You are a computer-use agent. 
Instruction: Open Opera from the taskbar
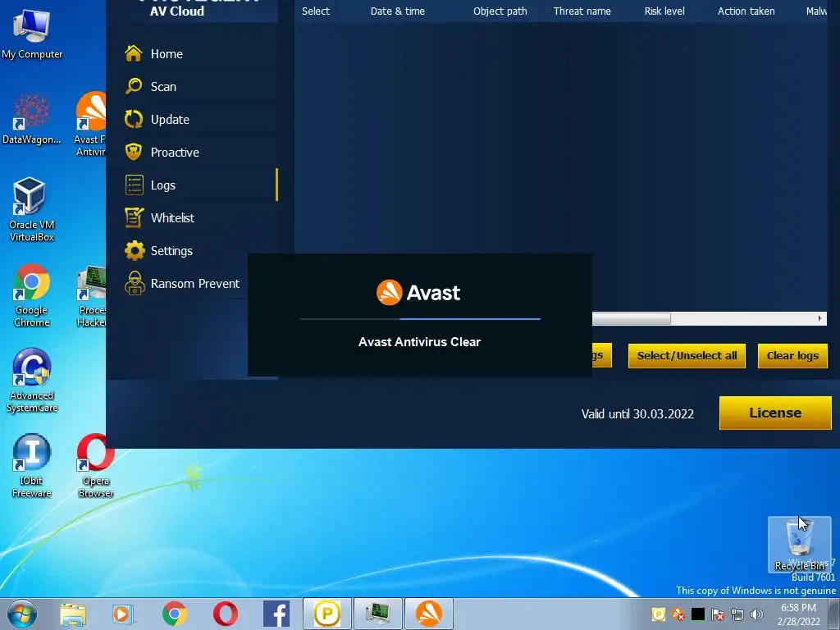(225, 614)
